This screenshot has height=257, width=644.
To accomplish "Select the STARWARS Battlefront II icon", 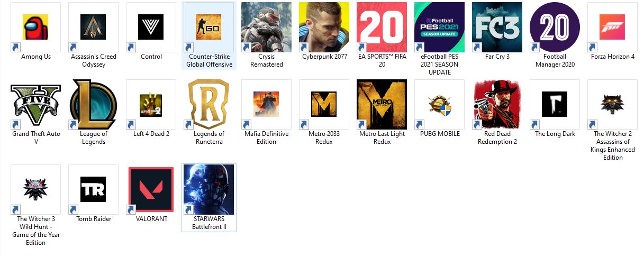I will click(209, 189).
